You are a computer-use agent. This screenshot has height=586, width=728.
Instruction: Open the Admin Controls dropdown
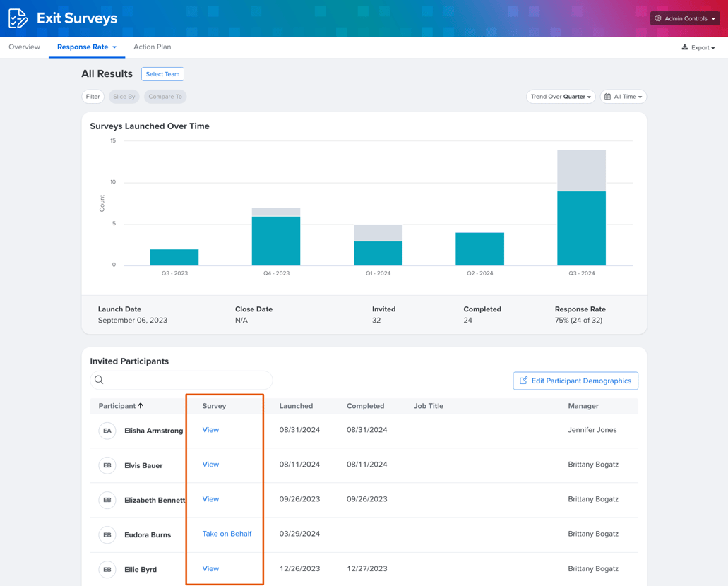click(684, 18)
